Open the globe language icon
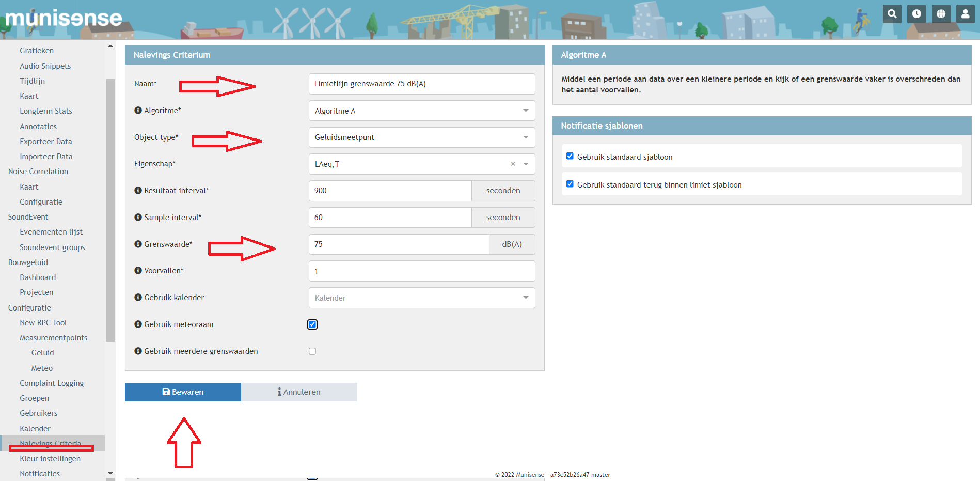The width and height of the screenshot is (980, 481). pos(941,14)
